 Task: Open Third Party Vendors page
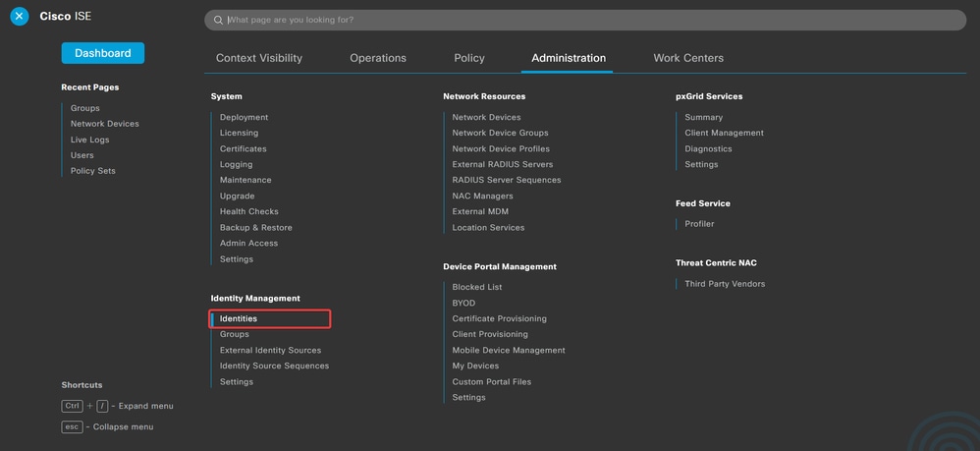tap(725, 284)
